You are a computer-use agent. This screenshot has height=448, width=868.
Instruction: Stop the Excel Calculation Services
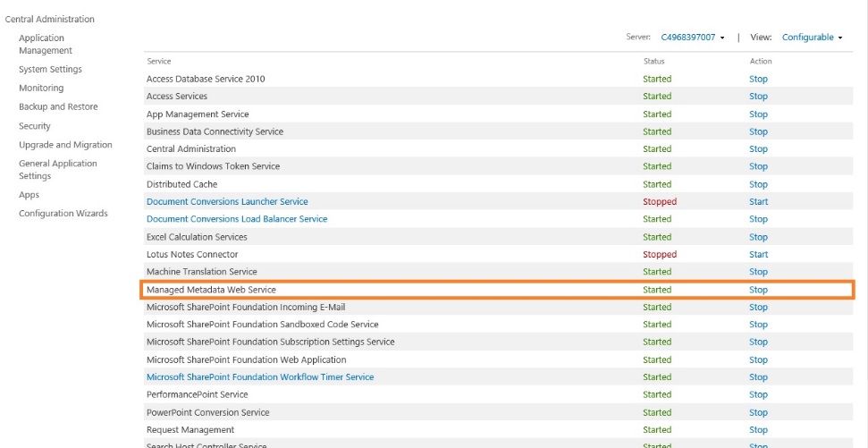758,237
